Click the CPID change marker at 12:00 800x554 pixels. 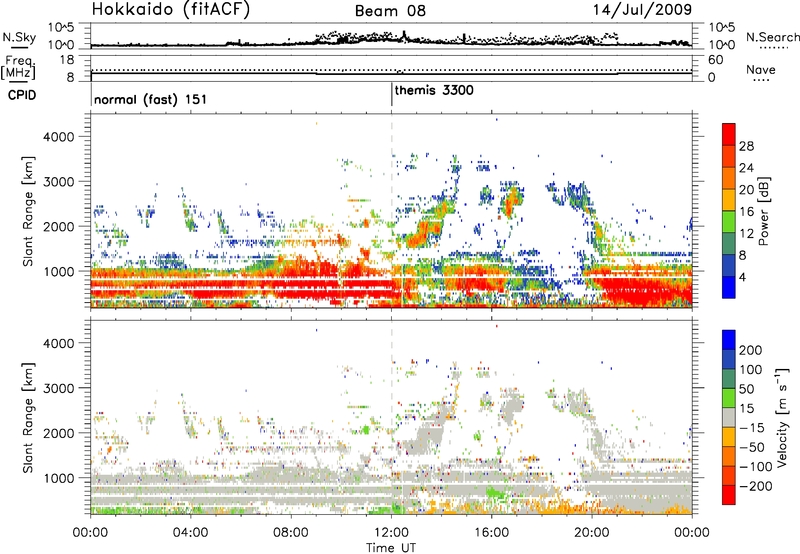click(x=392, y=94)
